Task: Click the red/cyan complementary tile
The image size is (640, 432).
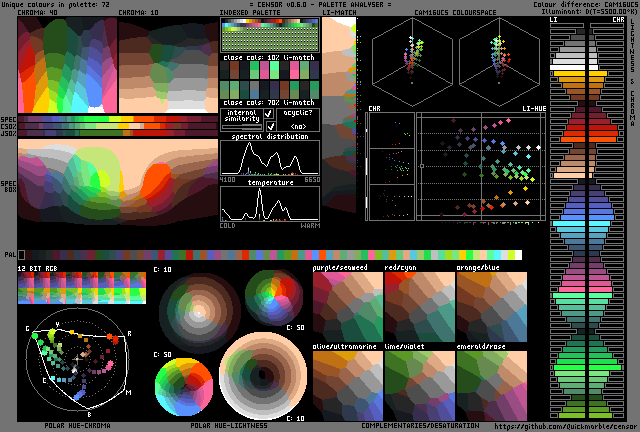Action: tap(420, 307)
